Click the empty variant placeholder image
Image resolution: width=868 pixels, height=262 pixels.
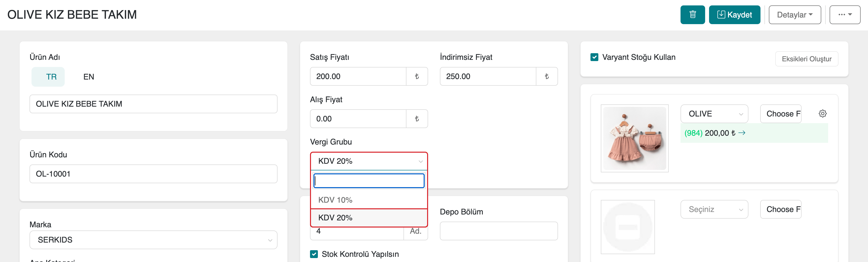coord(627,227)
